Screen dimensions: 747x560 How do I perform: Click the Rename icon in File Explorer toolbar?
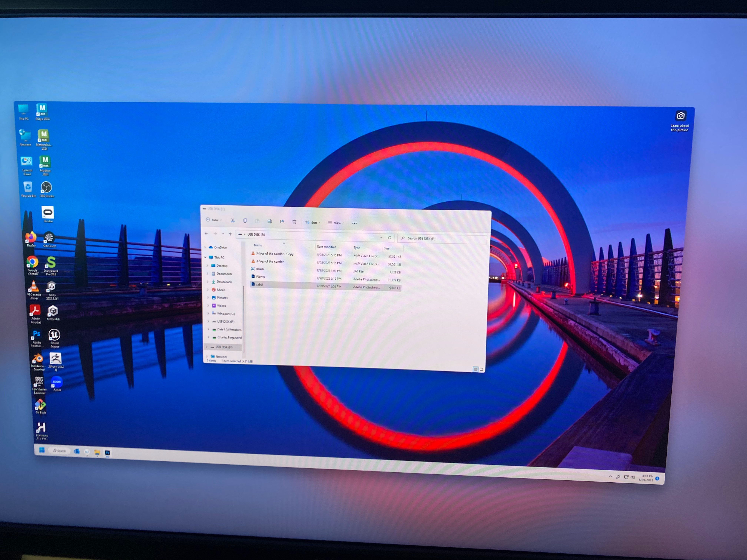tap(270, 221)
